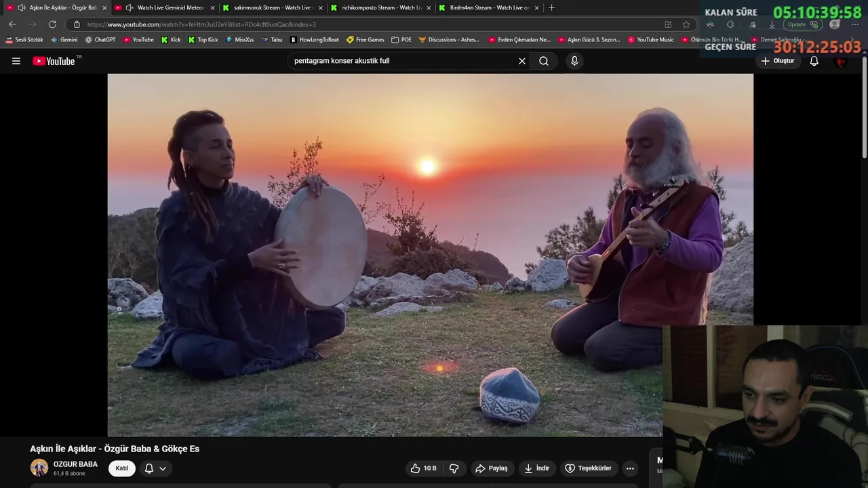Image resolution: width=868 pixels, height=488 pixels.
Task: Open the YouTube notifications bell
Action: tap(814, 61)
